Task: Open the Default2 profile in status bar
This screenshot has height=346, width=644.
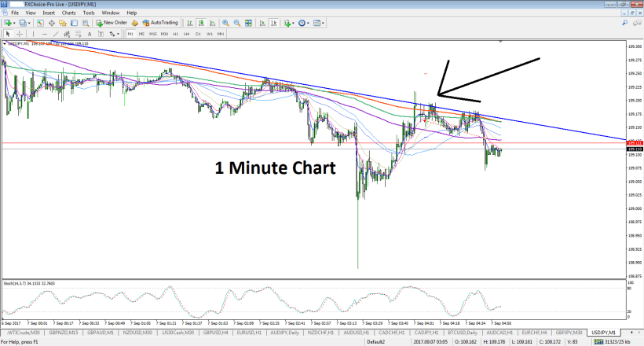Action: pyautogui.click(x=376, y=342)
